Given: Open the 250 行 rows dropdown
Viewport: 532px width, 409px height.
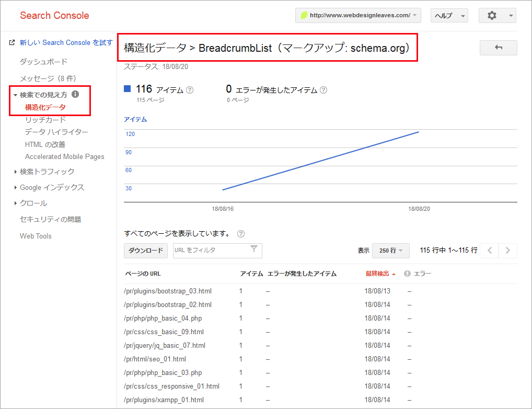Looking at the screenshot, I should click(390, 251).
